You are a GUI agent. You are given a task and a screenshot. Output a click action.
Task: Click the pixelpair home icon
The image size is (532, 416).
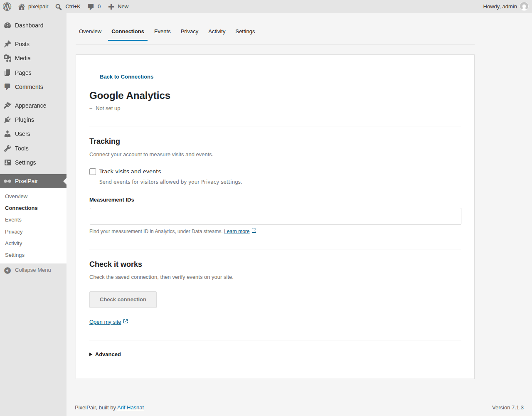(x=22, y=7)
